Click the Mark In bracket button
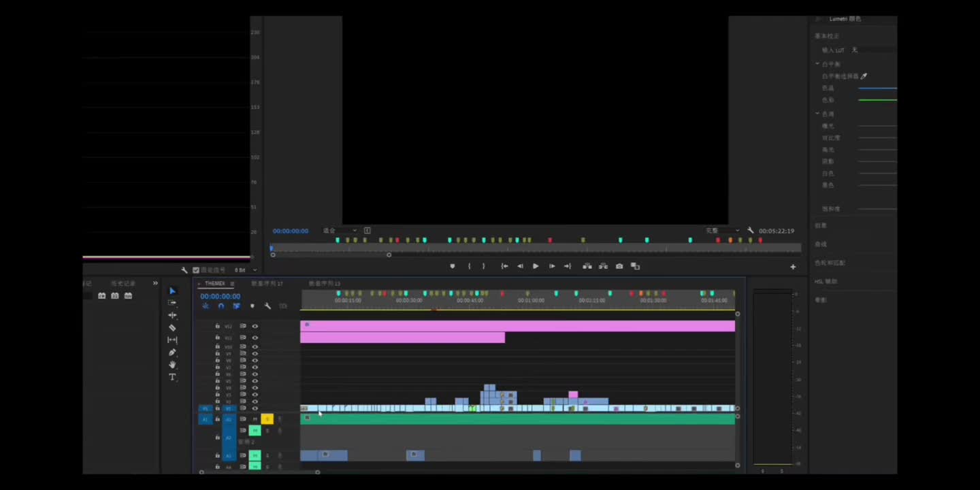Screen dimensions: 980x490 coord(469,266)
